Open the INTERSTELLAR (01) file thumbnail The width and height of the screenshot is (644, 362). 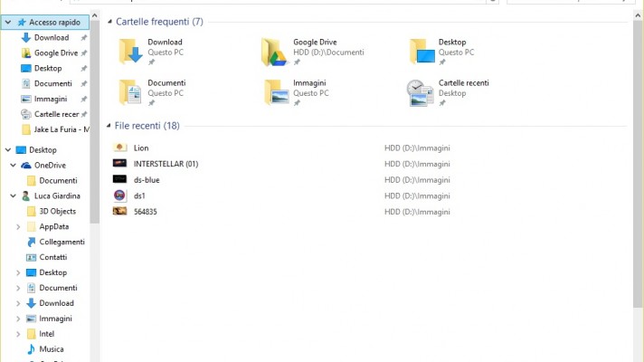pyautogui.click(x=119, y=163)
